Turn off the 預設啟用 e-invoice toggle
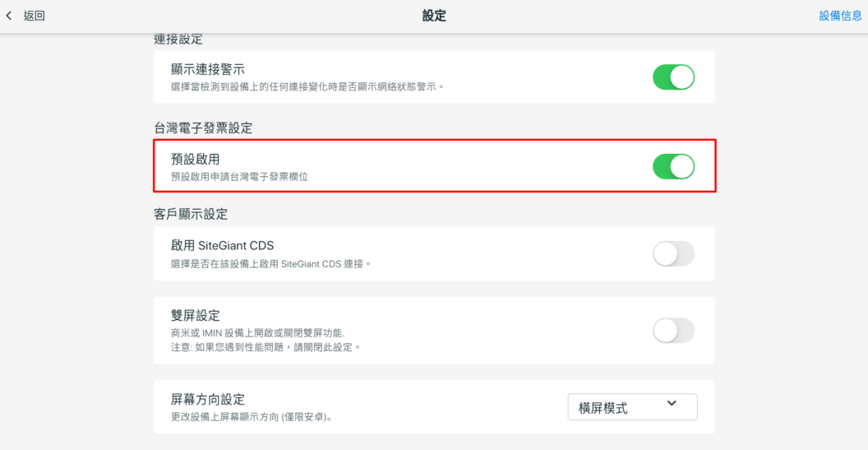 click(x=673, y=166)
